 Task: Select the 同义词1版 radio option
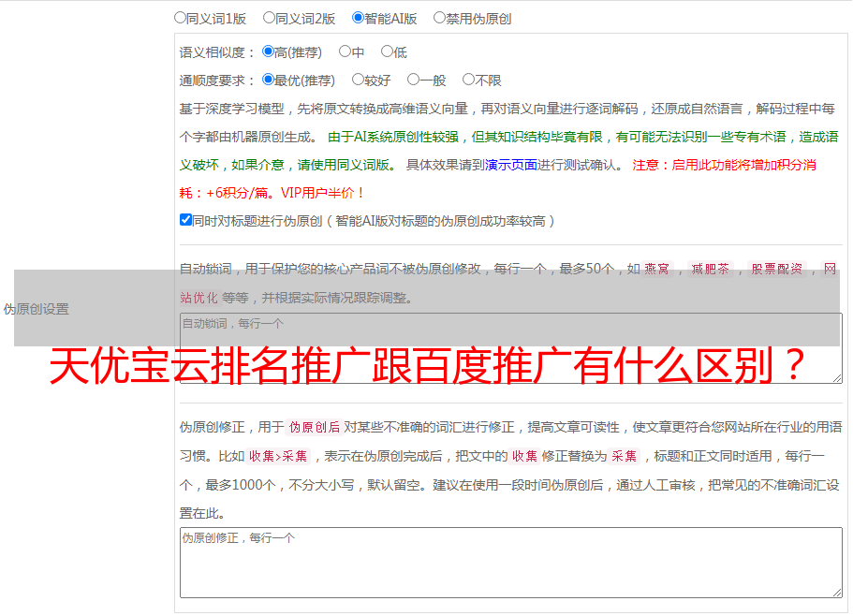pos(180,18)
